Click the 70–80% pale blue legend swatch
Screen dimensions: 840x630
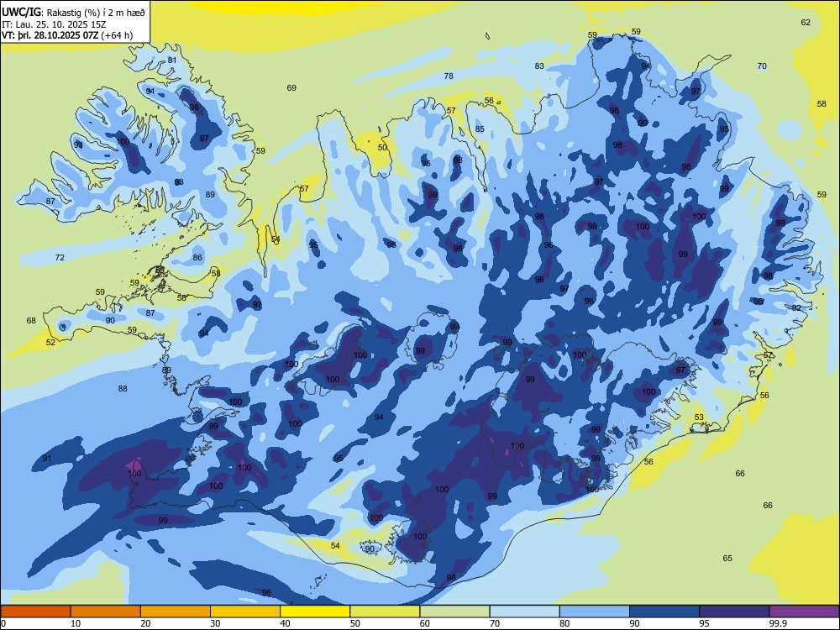coord(524,612)
